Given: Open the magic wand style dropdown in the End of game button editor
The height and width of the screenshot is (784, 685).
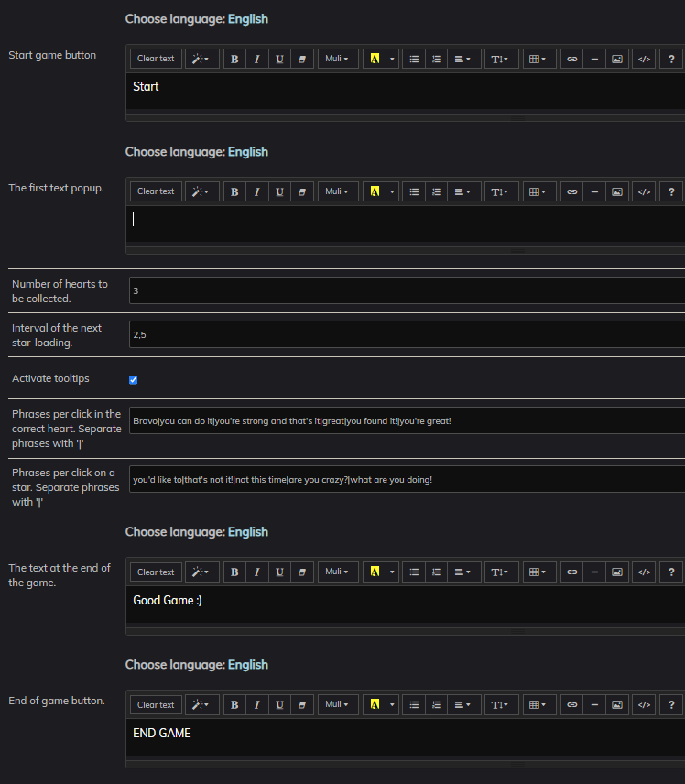Looking at the screenshot, I should (202, 705).
